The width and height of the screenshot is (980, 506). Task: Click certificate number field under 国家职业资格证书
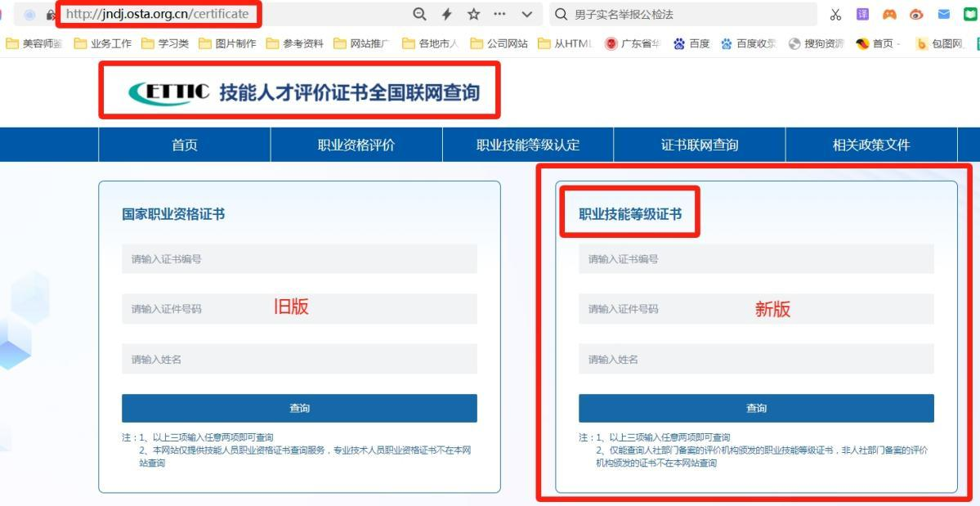299,258
